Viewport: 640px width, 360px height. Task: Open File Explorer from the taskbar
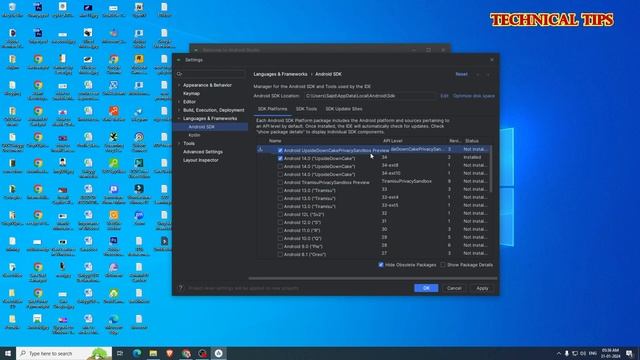tap(153, 353)
